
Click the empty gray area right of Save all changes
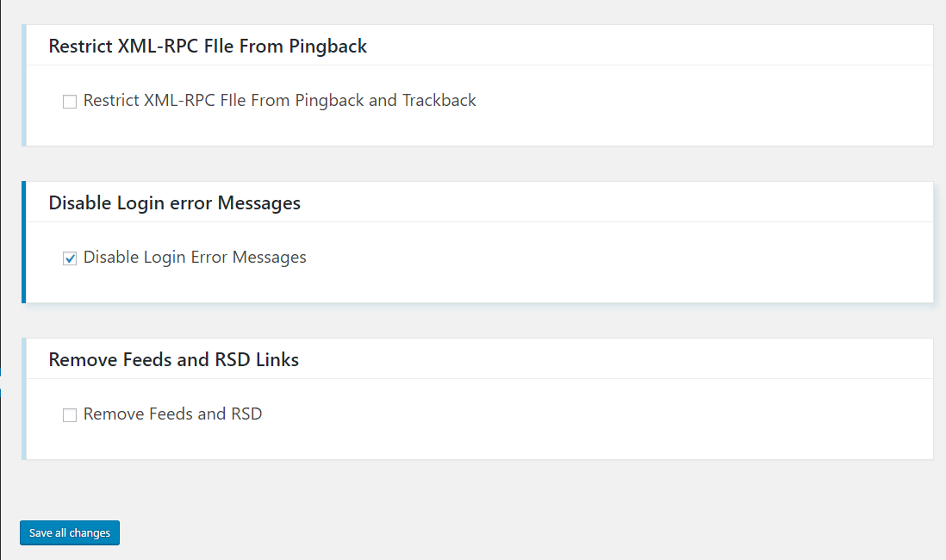point(531,532)
